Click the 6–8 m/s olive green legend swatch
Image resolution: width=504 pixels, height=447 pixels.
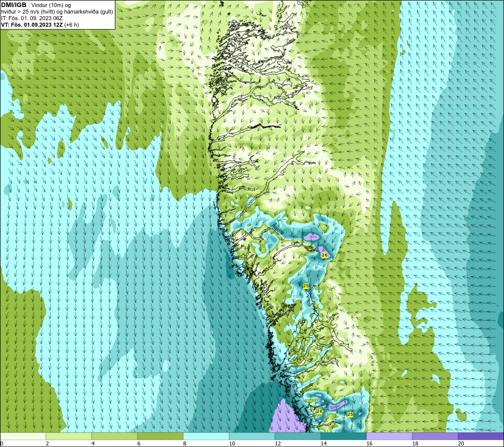160,436
